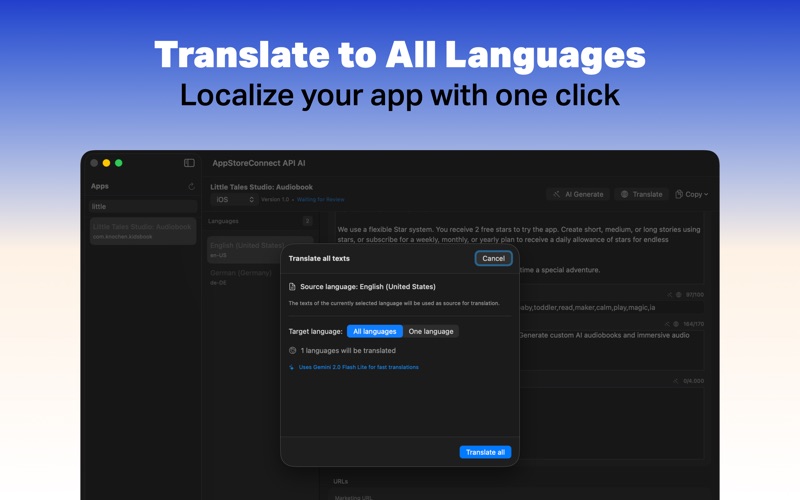Click the Little Tales Studio: Audiobook header
Screen dimensions: 800x500
click(x=261, y=187)
